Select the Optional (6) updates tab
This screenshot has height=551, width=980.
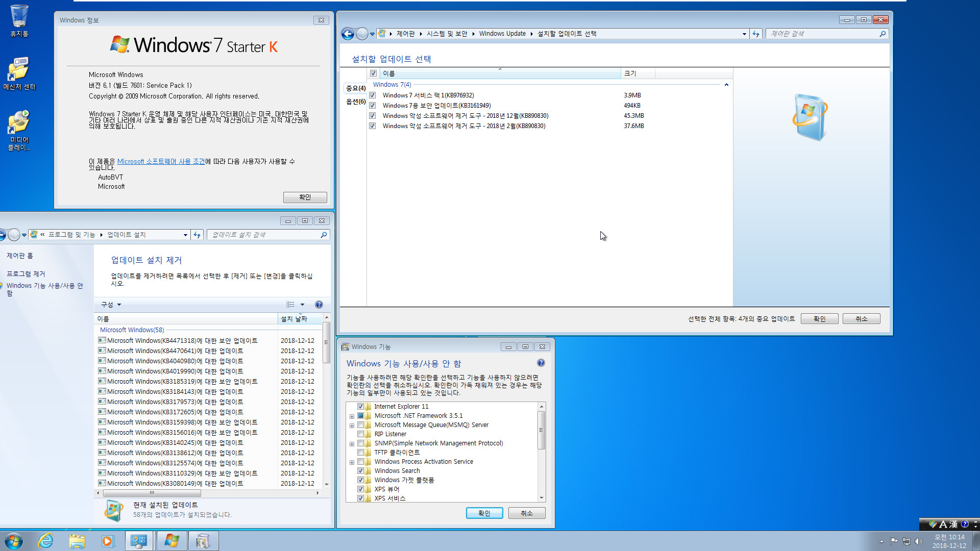(x=356, y=102)
